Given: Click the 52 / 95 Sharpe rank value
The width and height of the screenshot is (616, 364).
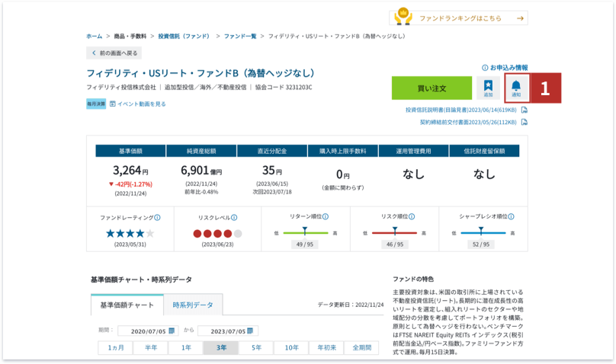Looking at the screenshot, I should point(481,244).
